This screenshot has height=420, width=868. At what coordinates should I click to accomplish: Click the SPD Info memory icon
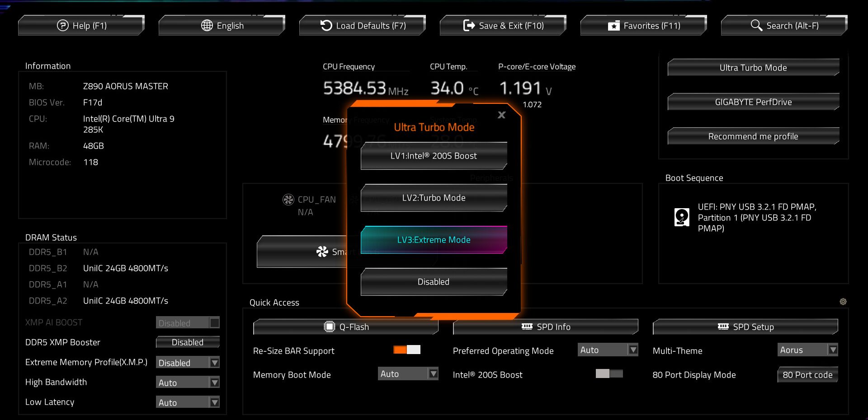coord(527,327)
